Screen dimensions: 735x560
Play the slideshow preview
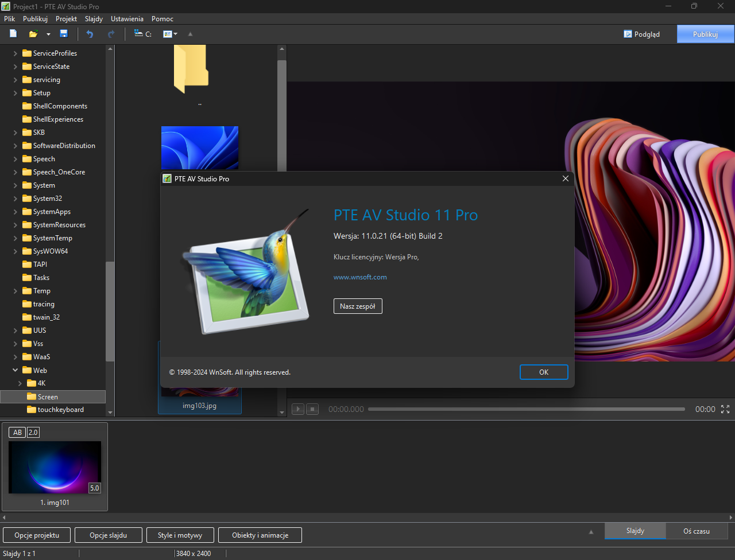pyautogui.click(x=298, y=409)
